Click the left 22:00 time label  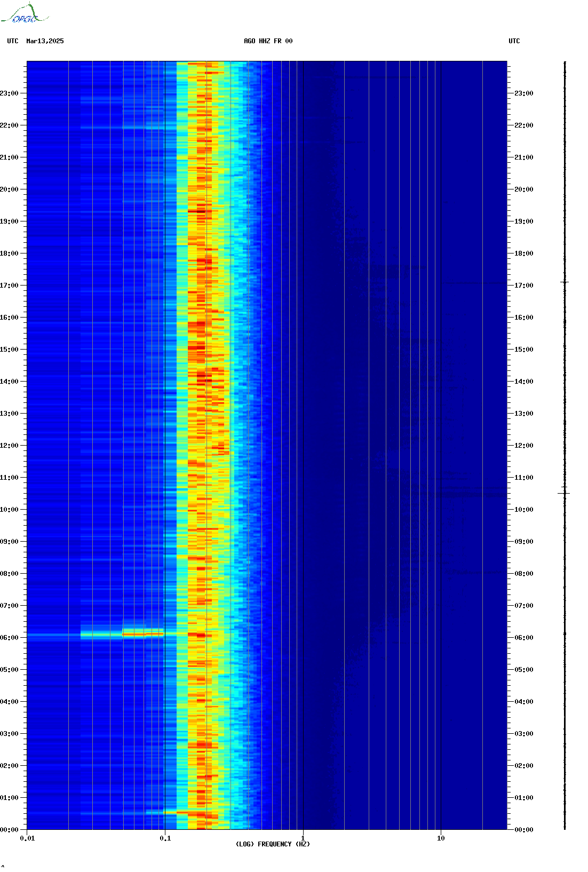(9, 125)
